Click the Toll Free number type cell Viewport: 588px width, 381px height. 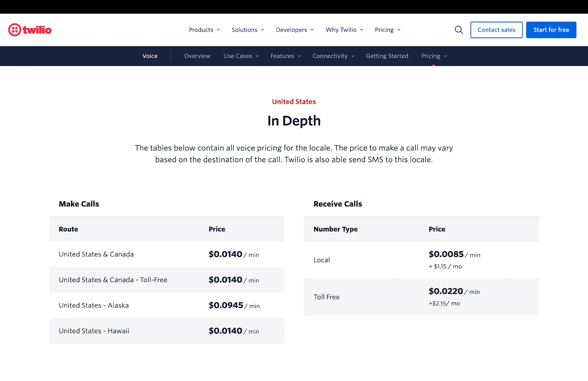tap(326, 297)
